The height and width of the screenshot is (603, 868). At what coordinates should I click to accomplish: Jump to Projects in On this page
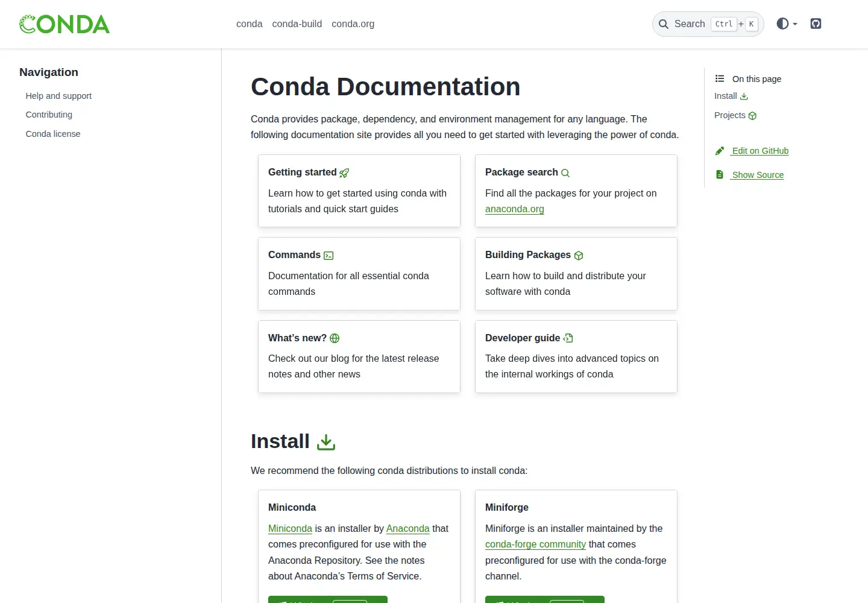[x=735, y=116]
